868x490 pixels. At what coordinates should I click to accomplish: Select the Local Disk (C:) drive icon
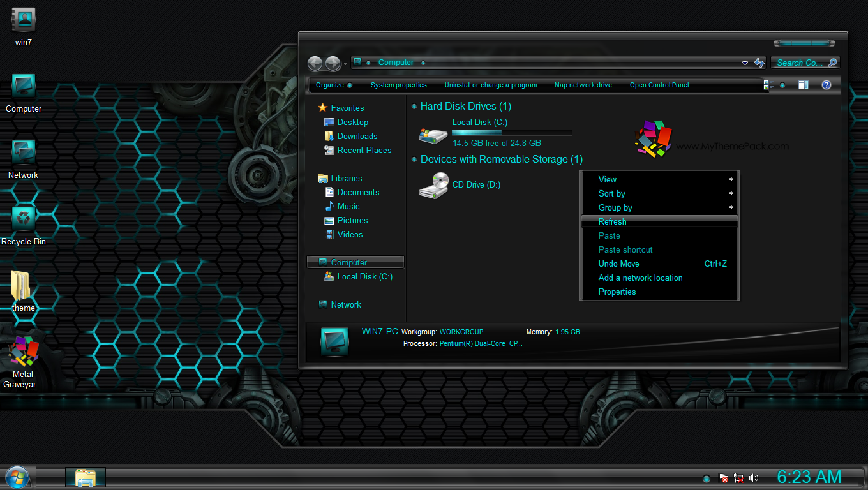433,135
